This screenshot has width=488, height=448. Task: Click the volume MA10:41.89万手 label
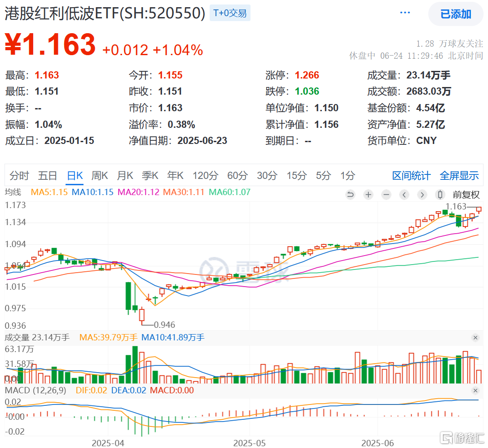click(x=173, y=337)
